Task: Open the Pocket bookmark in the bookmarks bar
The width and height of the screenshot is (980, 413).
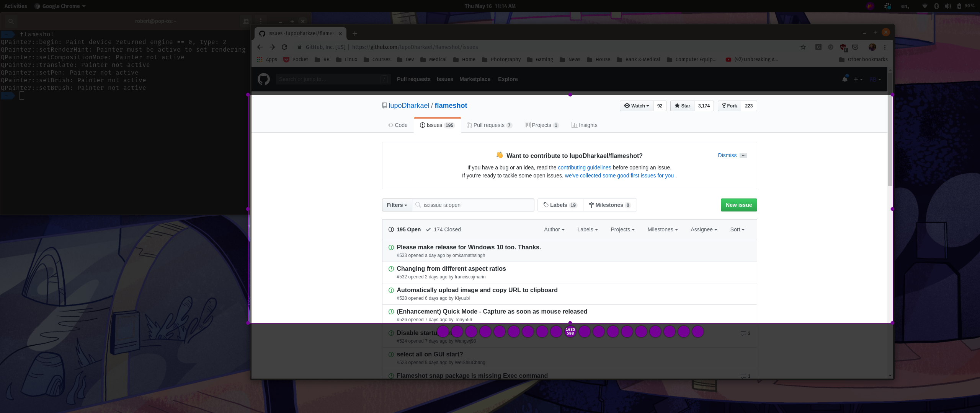Action: [x=296, y=59]
